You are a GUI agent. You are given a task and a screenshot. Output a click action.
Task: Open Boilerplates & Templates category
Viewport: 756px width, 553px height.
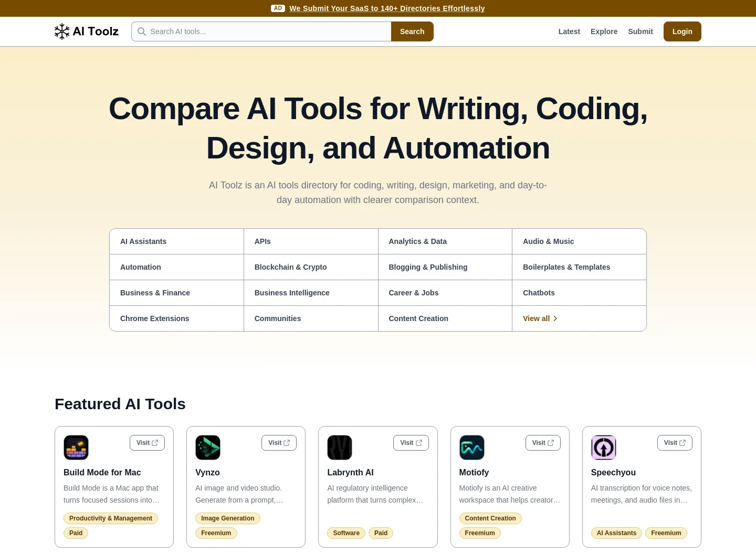tap(579, 267)
